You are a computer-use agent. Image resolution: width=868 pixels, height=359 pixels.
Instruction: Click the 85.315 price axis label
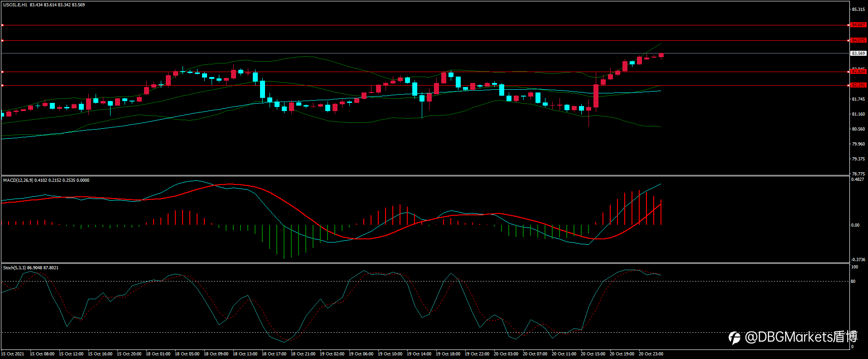[x=858, y=10]
